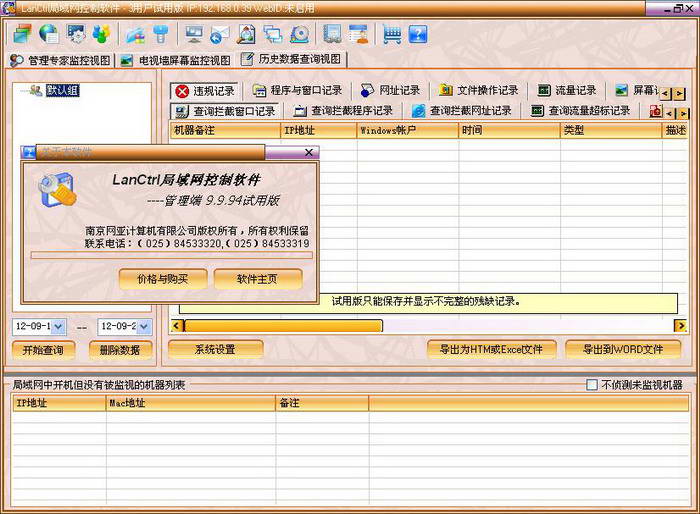
Task: Click the Mac地址 column header
Action: pos(191,403)
